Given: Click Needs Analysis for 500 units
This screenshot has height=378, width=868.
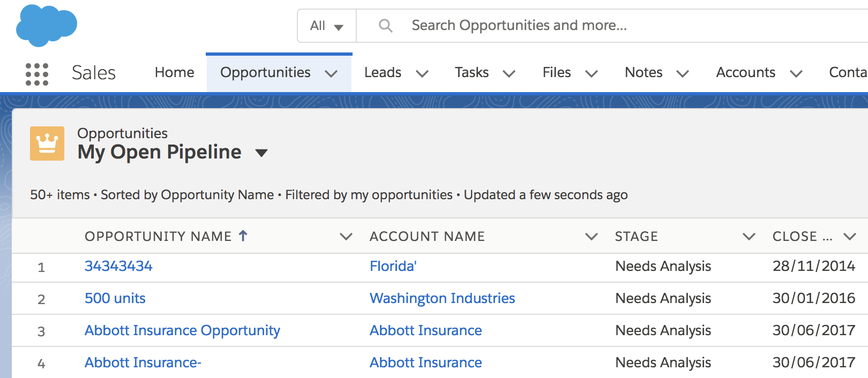Looking at the screenshot, I should (663, 298).
